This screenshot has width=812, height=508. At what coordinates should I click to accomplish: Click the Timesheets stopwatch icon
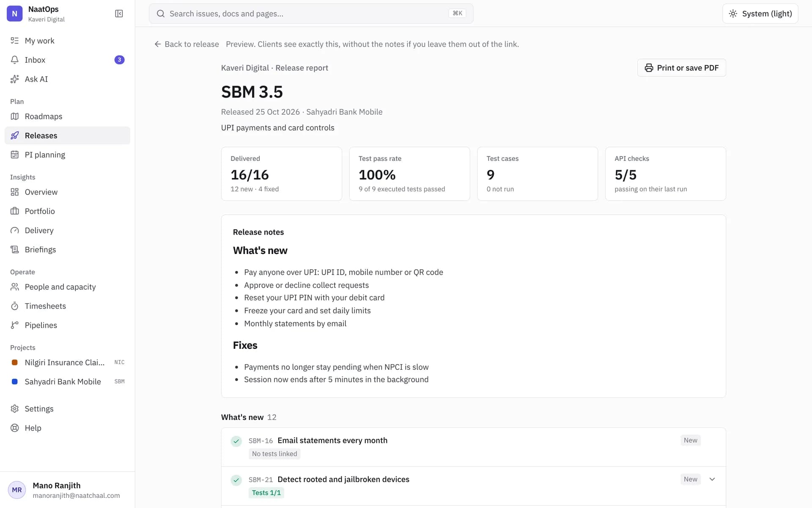(x=14, y=306)
